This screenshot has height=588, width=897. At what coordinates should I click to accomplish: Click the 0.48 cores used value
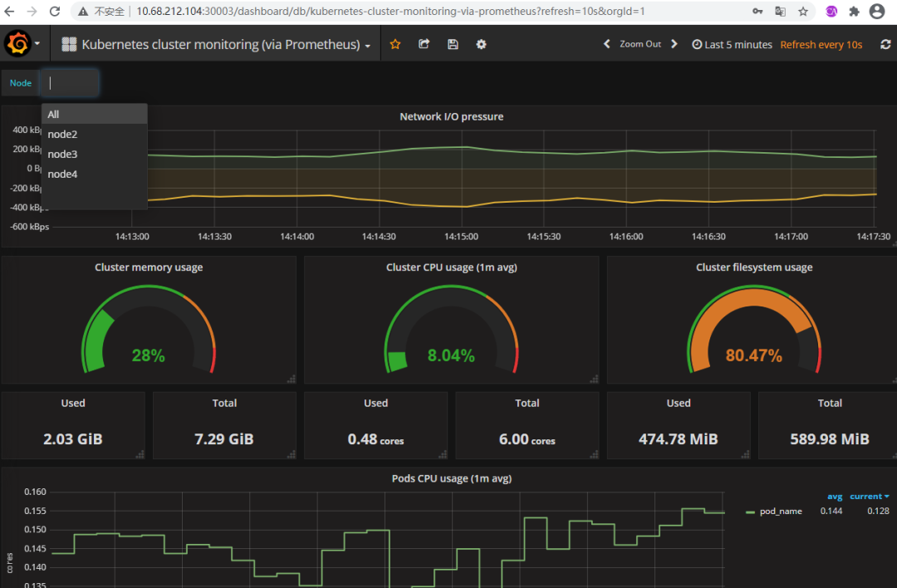(x=376, y=439)
